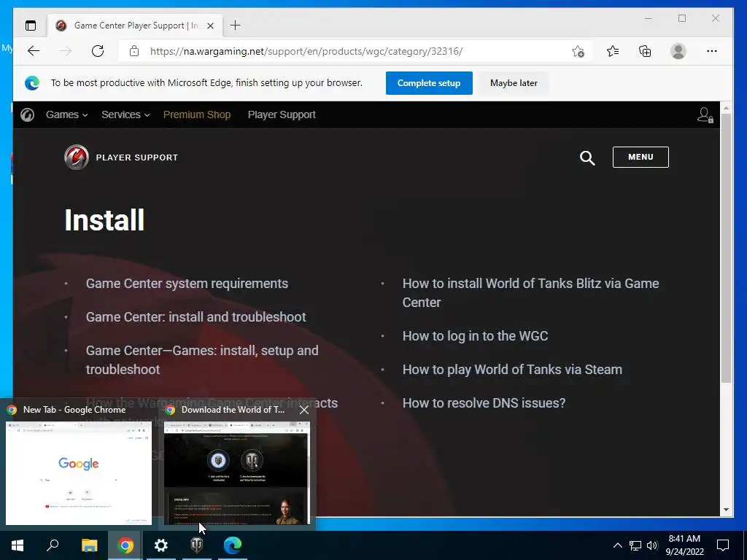The image size is (747, 560).
Task: Click the account login icon in navbar
Action: pyautogui.click(x=705, y=114)
